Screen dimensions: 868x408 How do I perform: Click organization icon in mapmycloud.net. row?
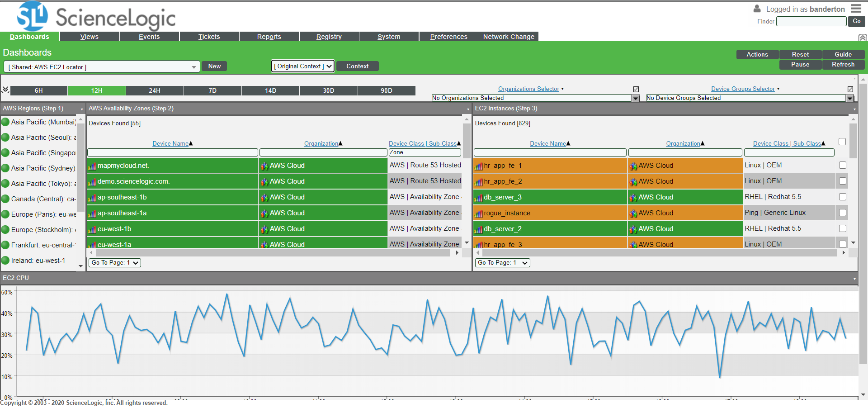(x=264, y=166)
